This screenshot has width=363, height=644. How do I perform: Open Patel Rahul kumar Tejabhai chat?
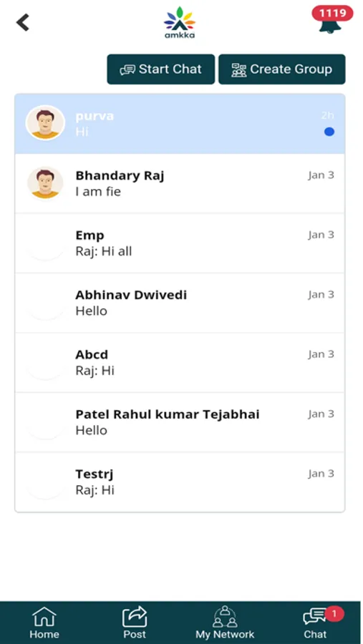[x=180, y=422]
